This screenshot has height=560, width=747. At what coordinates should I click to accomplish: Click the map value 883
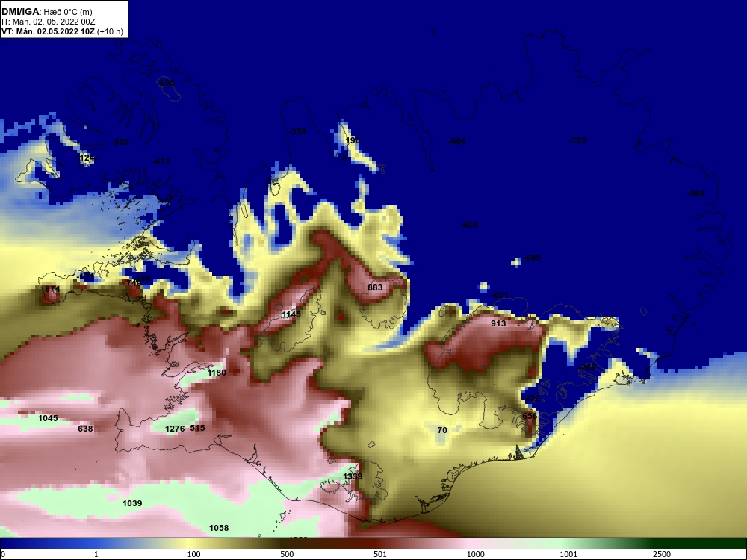pos(375,287)
